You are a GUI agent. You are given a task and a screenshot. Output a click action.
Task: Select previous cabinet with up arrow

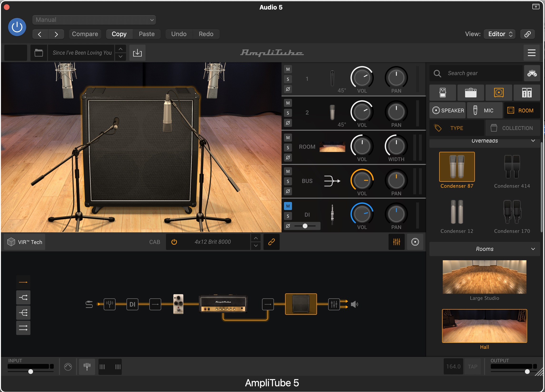pyautogui.click(x=256, y=238)
